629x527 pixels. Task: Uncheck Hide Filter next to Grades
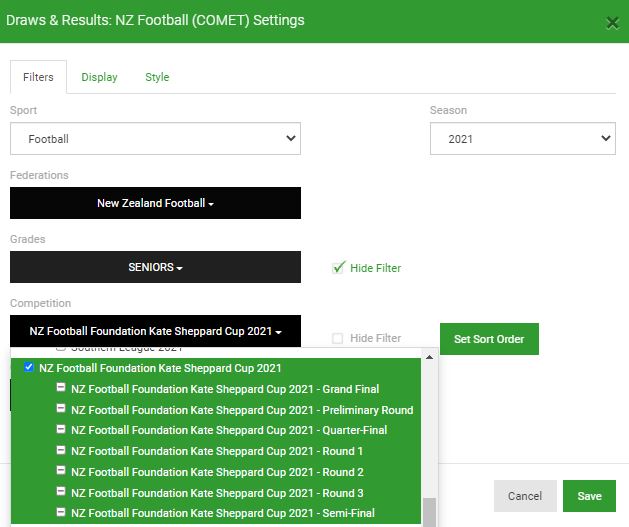coord(338,268)
